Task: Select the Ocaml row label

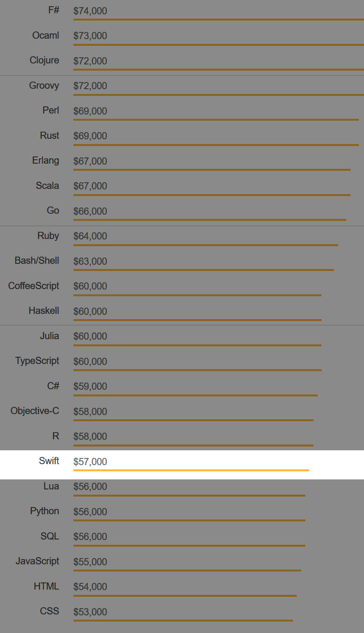Action: click(x=46, y=35)
